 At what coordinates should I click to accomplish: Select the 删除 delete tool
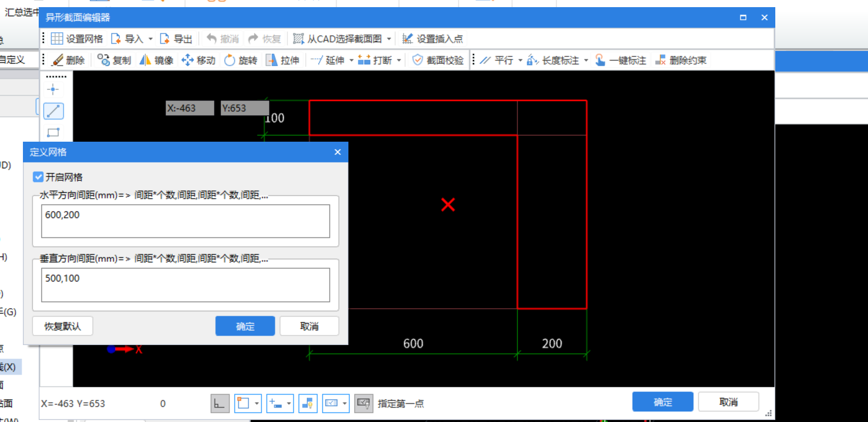pos(69,60)
